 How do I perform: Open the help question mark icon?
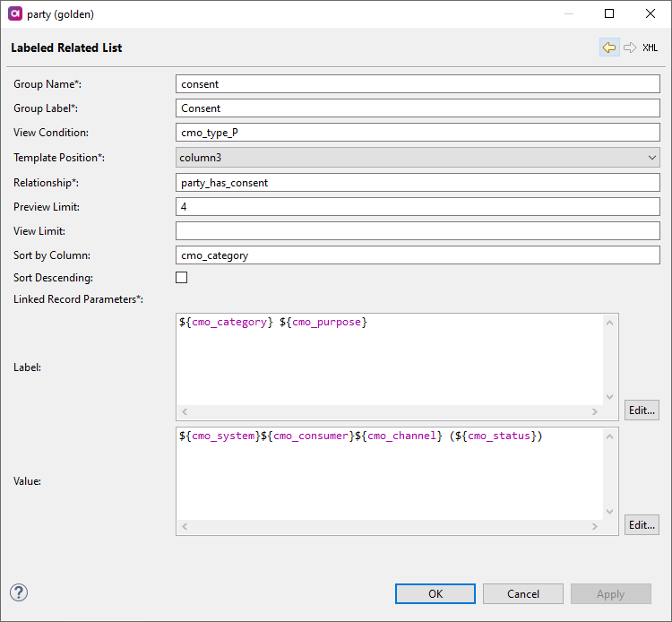coord(19,592)
